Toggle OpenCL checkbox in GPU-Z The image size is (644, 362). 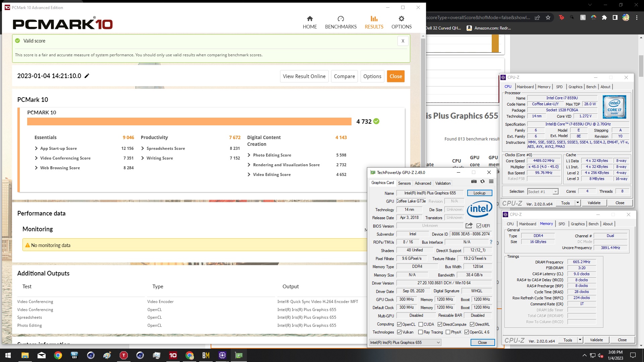(399, 324)
